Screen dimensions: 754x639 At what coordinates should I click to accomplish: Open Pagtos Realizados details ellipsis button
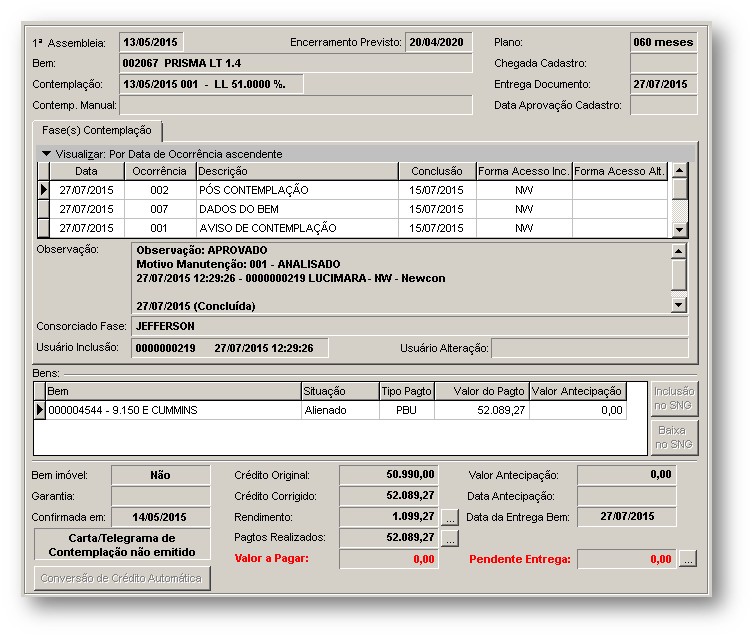click(450, 539)
